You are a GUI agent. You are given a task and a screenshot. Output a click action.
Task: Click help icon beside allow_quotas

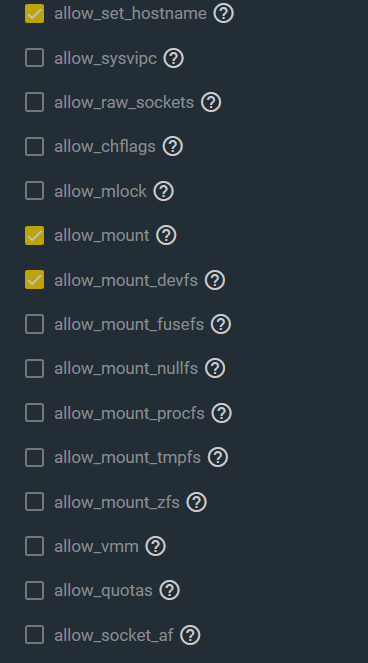(x=169, y=590)
